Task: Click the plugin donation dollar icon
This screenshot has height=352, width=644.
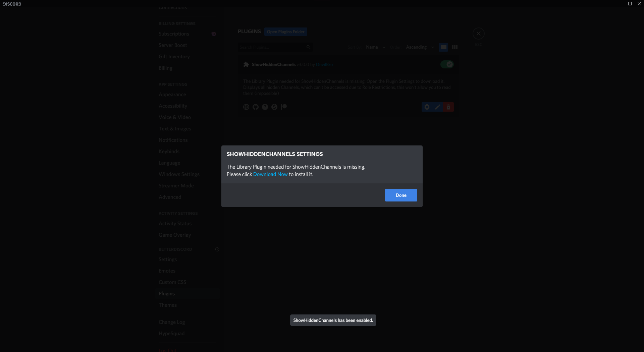Action: [274, 107]
